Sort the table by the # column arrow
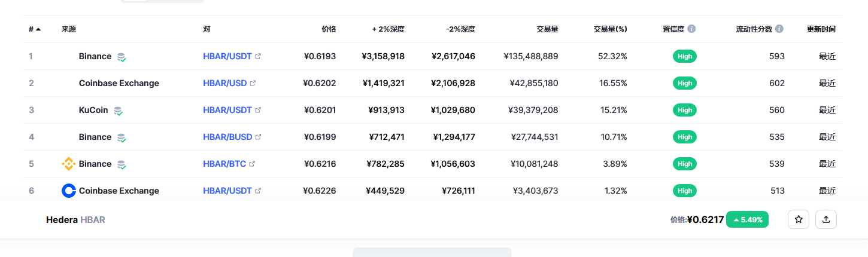This screenshot has width=868, height=257. click(38, 29)
